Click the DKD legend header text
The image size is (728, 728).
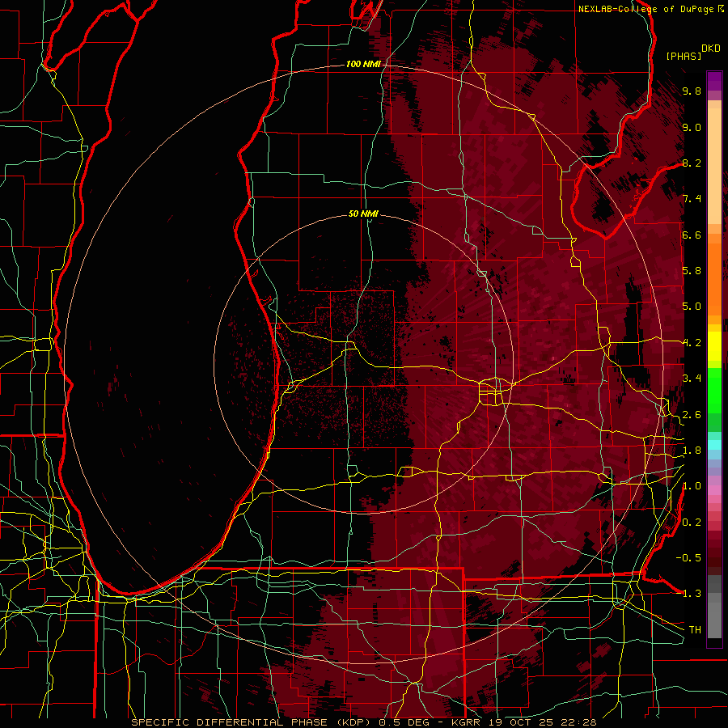pyautogui.click(x=711, y=49)
